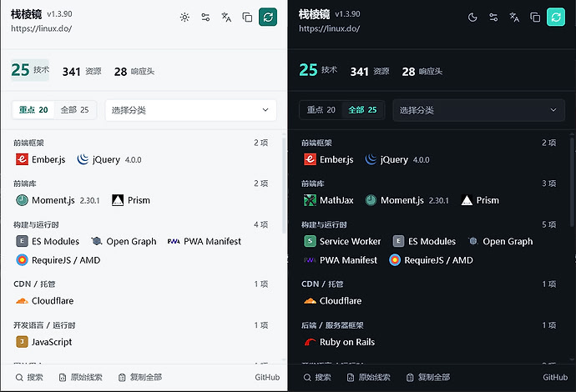
Task: Select 全部 25 tab in light panel
Action: (x=74, y=110)
